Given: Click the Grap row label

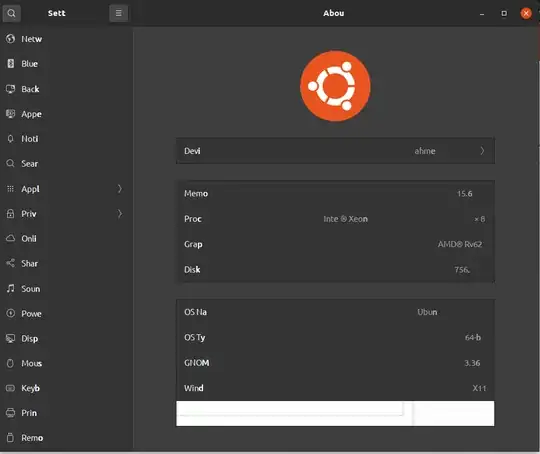Looking at the screenshot, I should click(193, 244).
